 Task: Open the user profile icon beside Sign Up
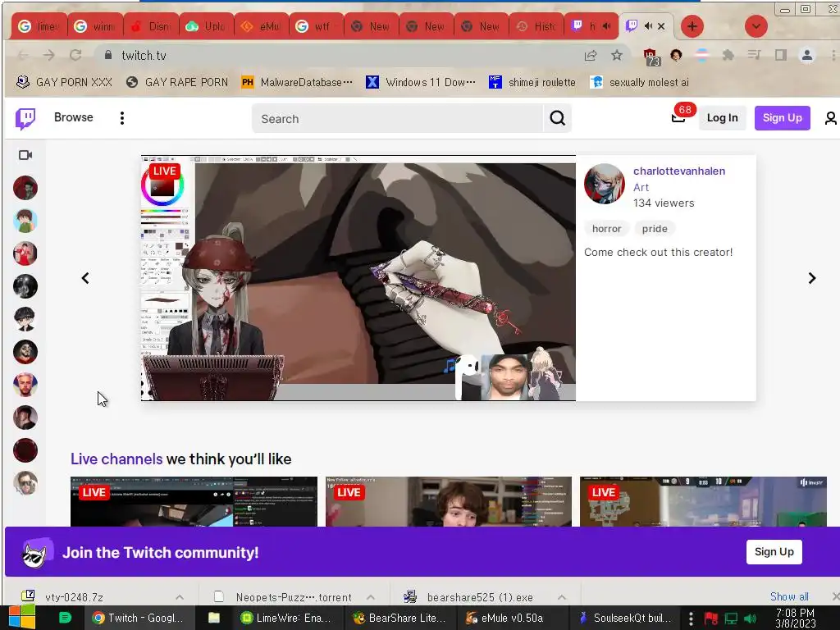(x=830, y=118)
